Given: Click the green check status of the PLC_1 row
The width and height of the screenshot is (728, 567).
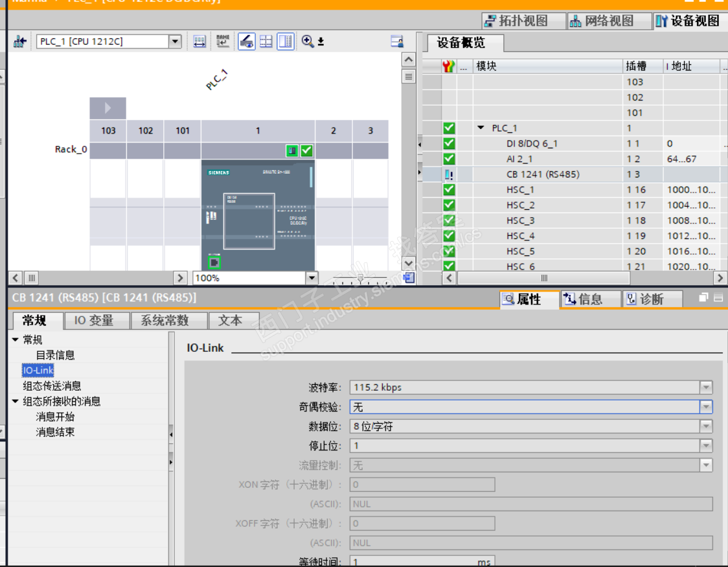Looking at the screenshot, I should click(449, 128).
